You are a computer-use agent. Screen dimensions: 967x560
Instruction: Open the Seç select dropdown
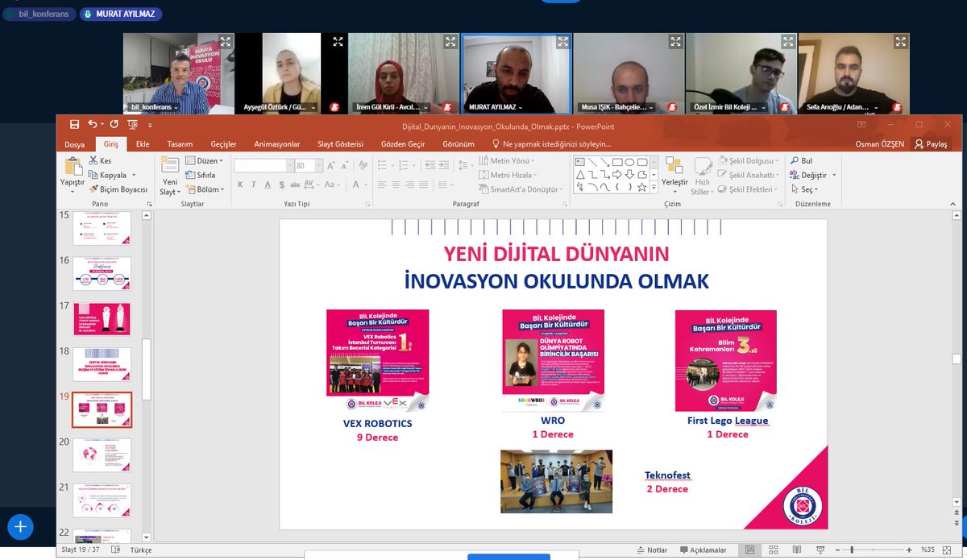point(804,189)
